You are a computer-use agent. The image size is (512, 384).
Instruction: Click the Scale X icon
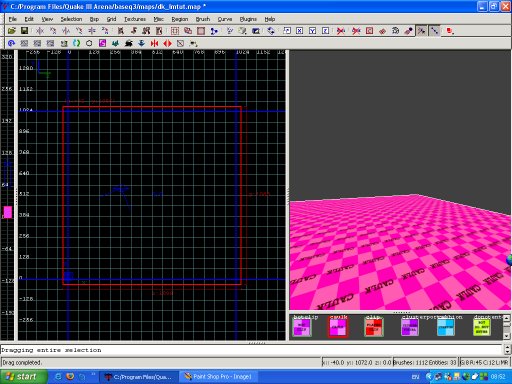[x=300, y=31]
